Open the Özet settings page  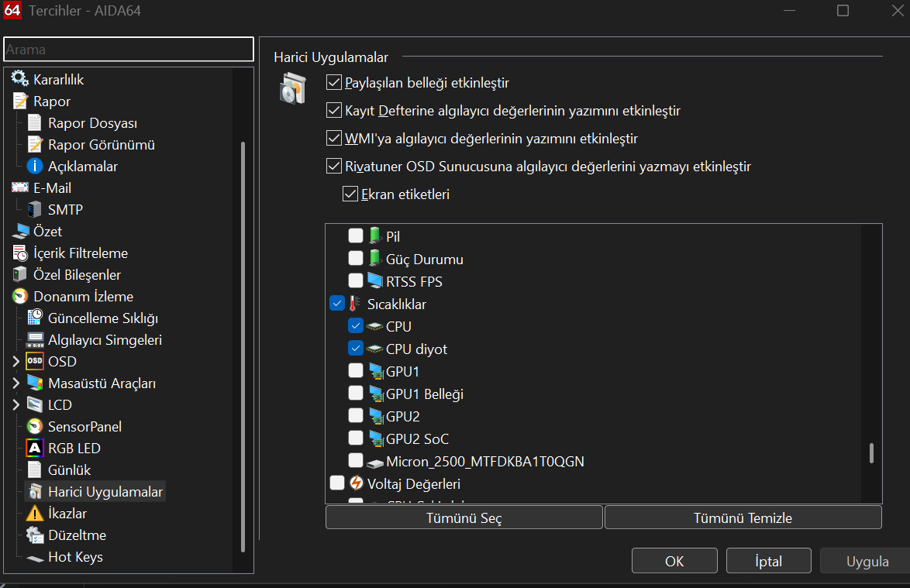point(47,232)
